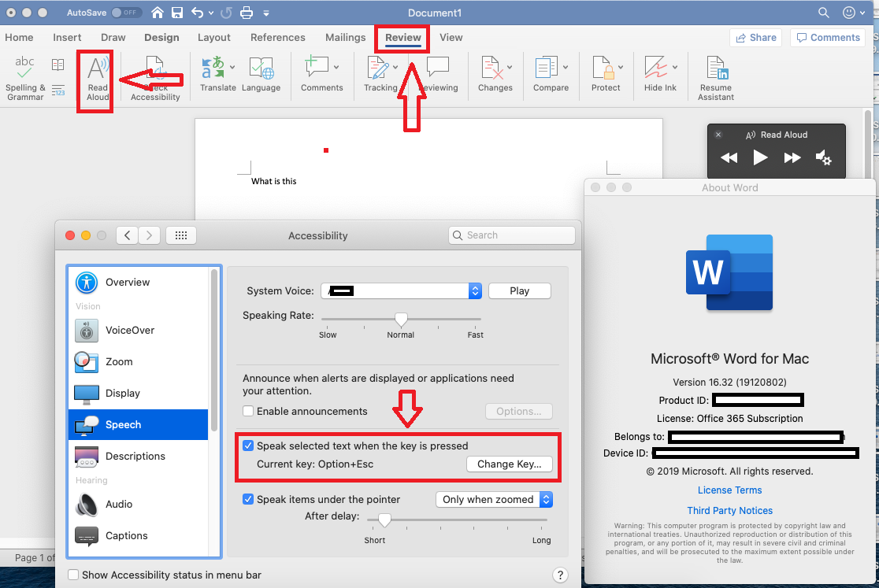Viewport: 879px width, 588px height.
Task: Open the System Voice dropdown
Action: [475, 290]
